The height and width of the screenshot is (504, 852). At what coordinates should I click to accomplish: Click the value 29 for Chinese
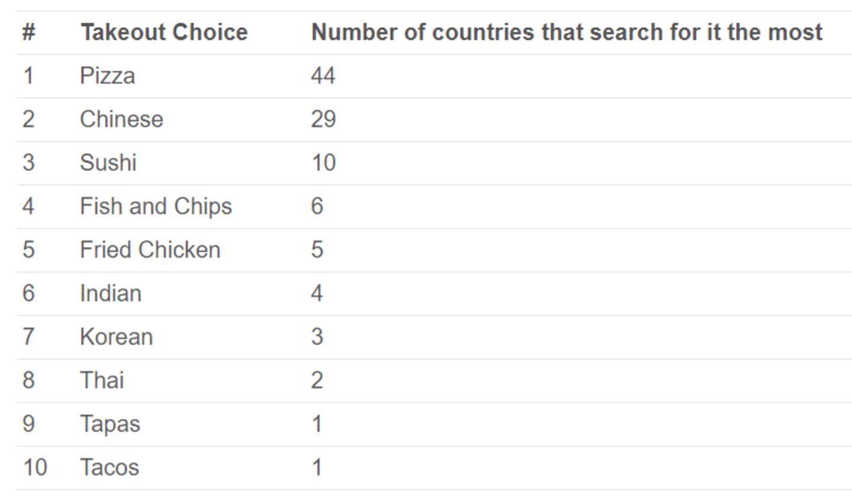pyautogui.click(x=323, y=119)
